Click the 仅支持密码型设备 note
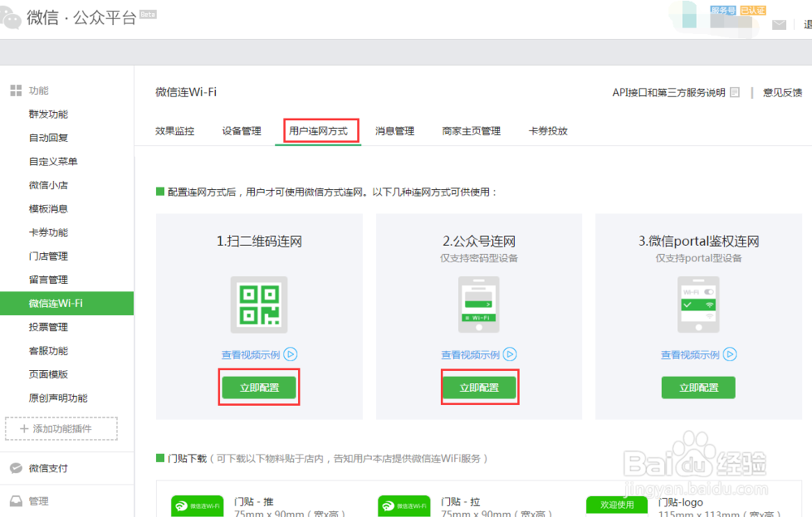The image size is (812, 517). pos(479,258)
